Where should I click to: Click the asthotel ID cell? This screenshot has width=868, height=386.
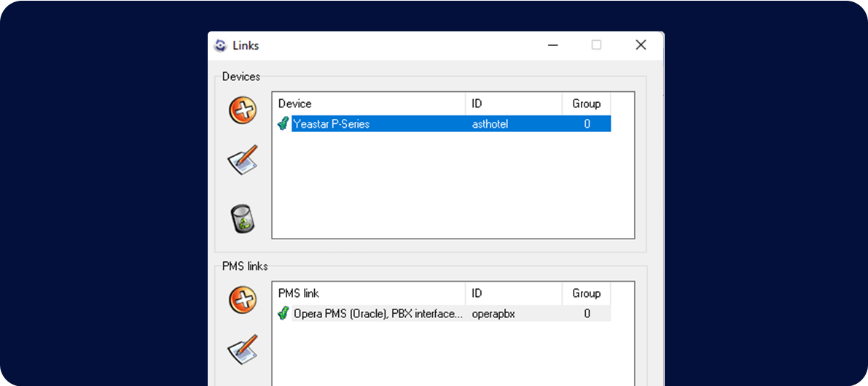point(490,124)
